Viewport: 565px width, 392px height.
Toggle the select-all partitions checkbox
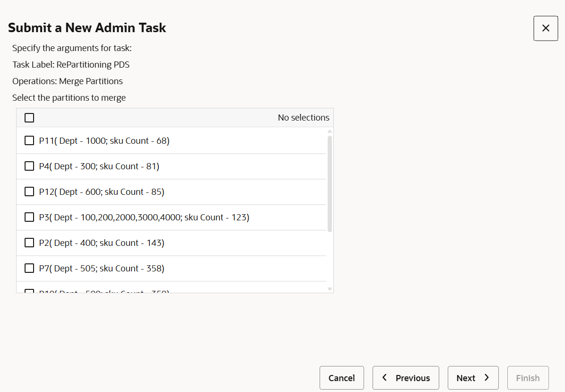pyautogui.click(x=29, y=118)
